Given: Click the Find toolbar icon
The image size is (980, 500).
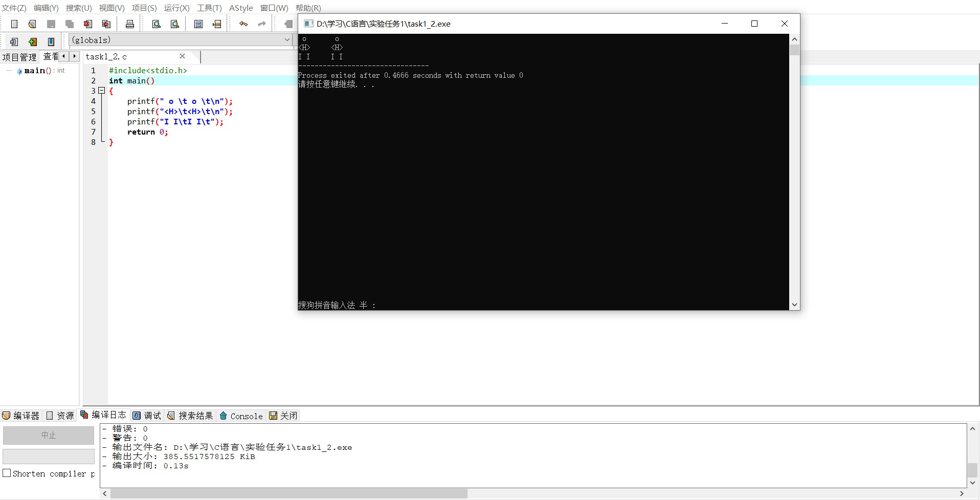Looking at the screenshot, I should pyautogui.click(x=157, y=24).
